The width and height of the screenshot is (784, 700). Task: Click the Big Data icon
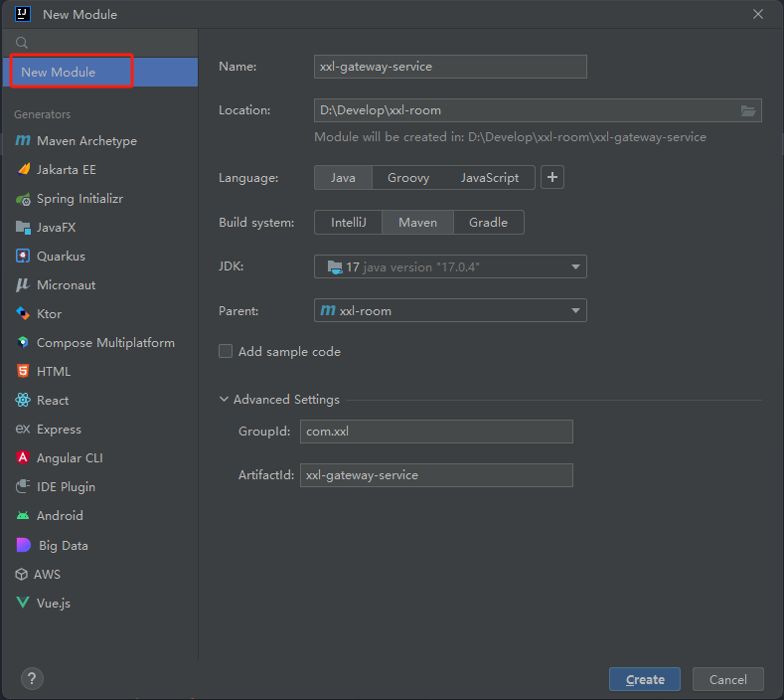[24, 545]
